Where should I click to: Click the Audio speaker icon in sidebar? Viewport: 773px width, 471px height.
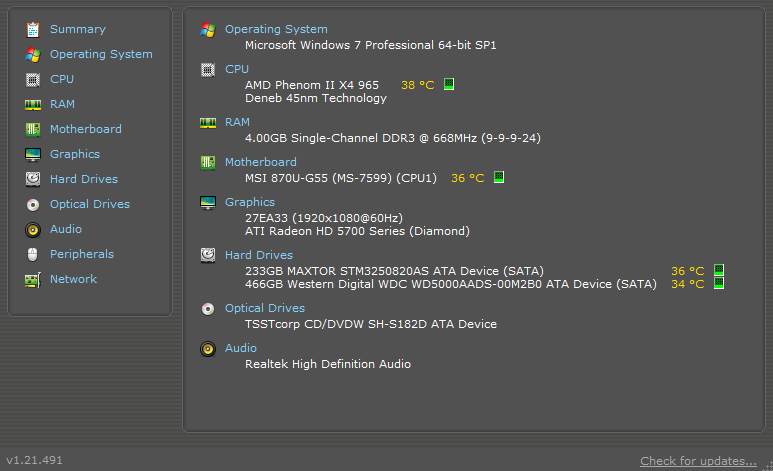pyautogui.click(x=33, y=229)
